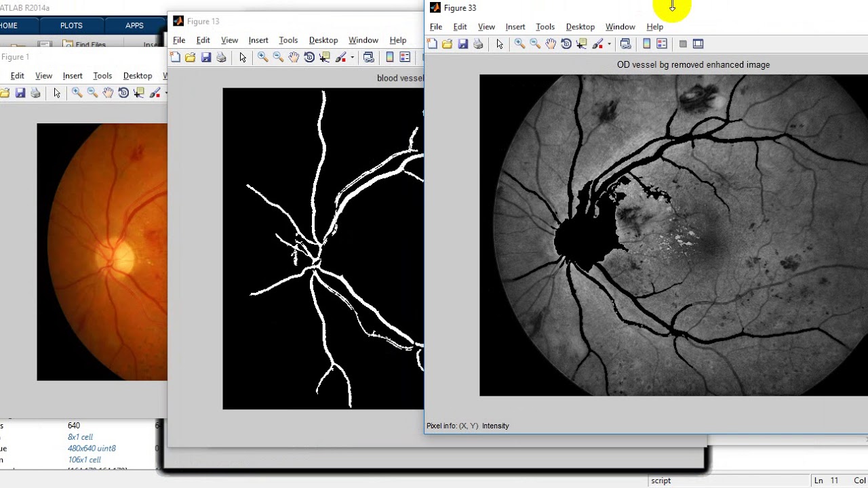Switch to MATLAB PLOTS ribbon tab
This screenshot has height=488, width=868.
tap(71, 26)
